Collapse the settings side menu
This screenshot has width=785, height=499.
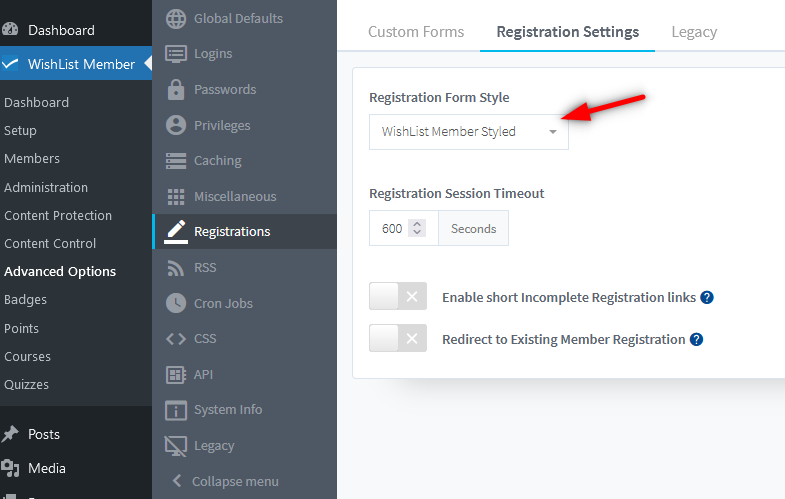pyautogui.click(x=225, y=481)
